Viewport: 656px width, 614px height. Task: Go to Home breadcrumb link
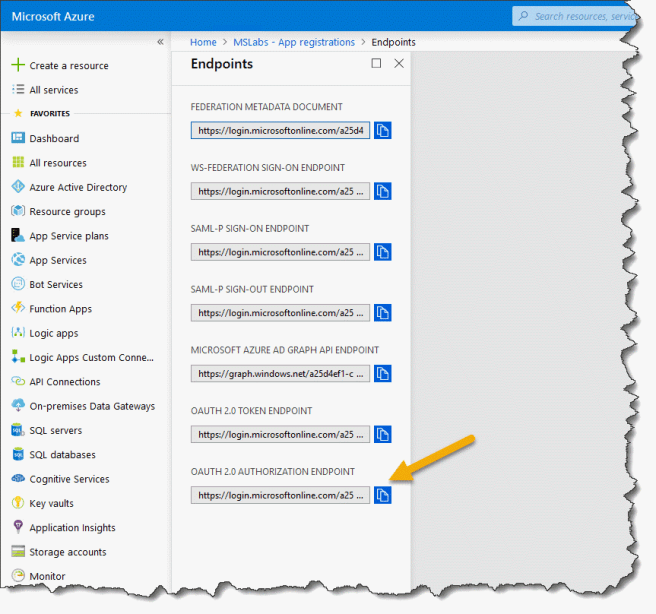(x=203, y=42)
